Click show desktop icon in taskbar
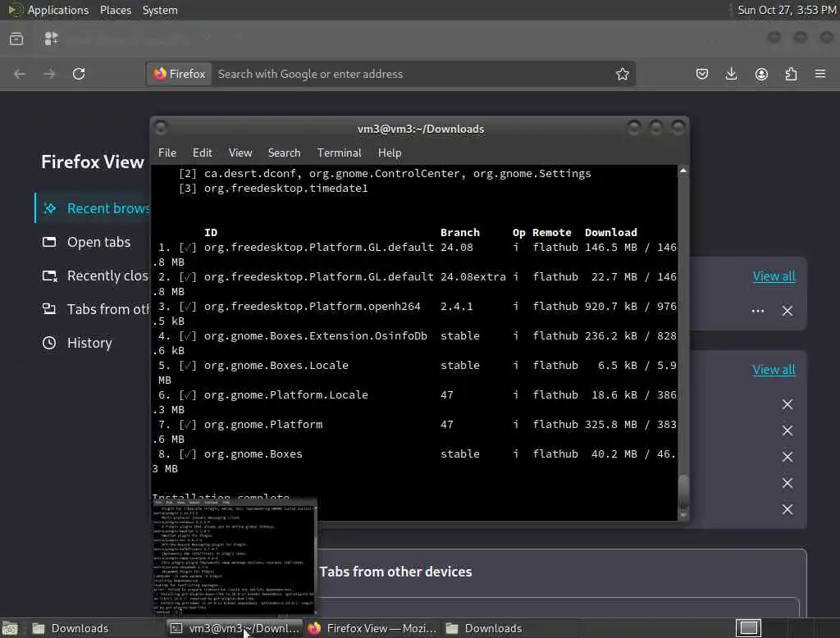 tap(10, 628)
